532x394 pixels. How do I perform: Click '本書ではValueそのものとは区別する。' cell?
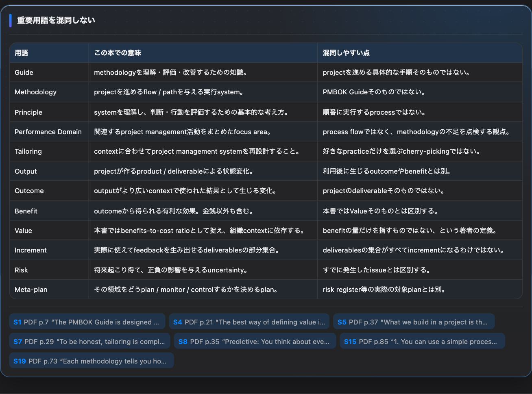coord(420,211)
